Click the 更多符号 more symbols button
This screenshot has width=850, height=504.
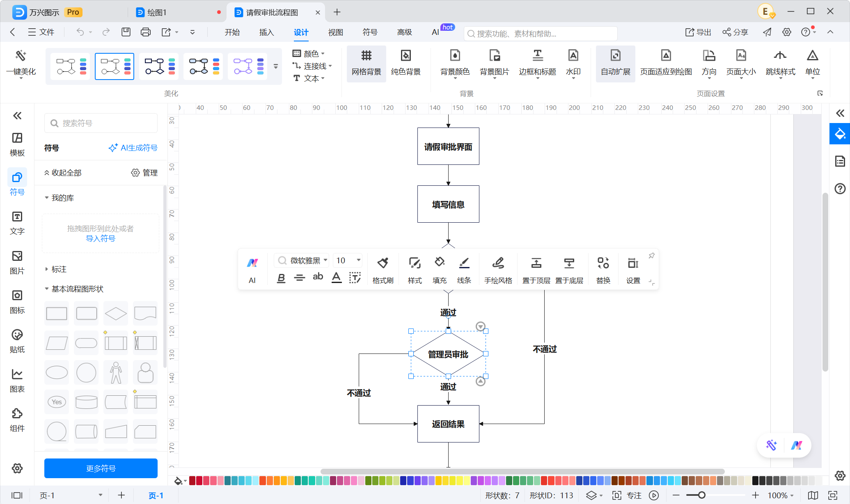pos(101,468)
